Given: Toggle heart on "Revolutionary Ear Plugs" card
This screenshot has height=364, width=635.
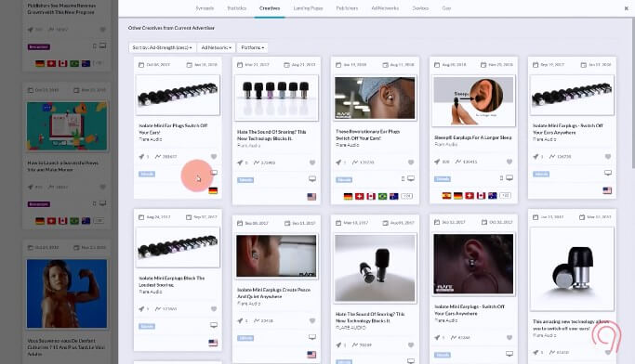Looking at the screenshot, I should [x=411, y=162].
